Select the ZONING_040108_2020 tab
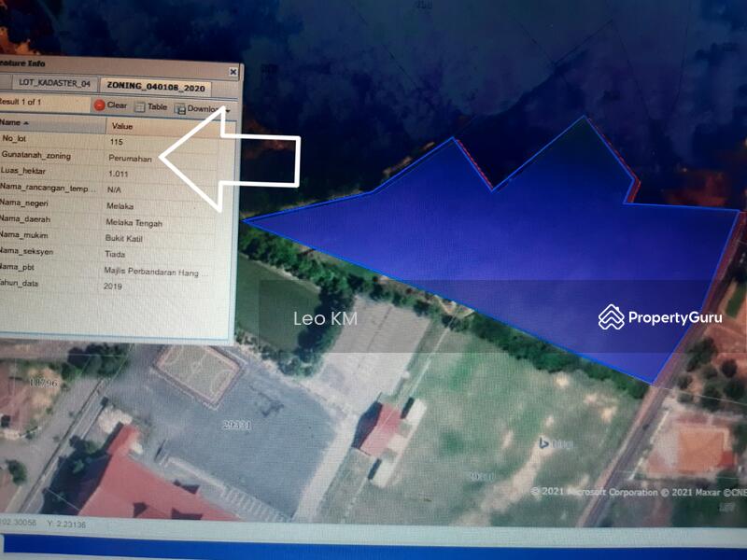Screen dimensions: 747x560 coord(156,87)
